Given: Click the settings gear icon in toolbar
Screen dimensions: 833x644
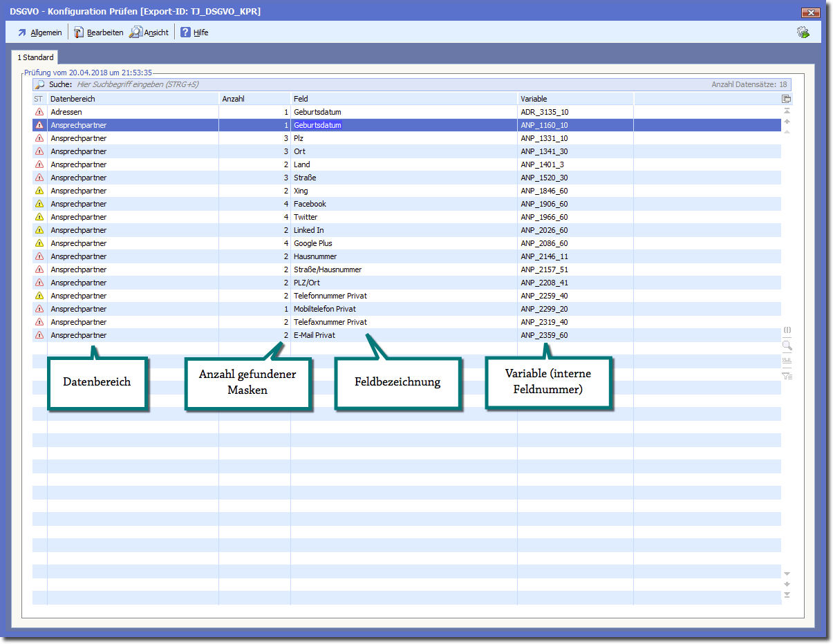Looking at the screenshot, I should pyautogui.click(x=803, y=32).
